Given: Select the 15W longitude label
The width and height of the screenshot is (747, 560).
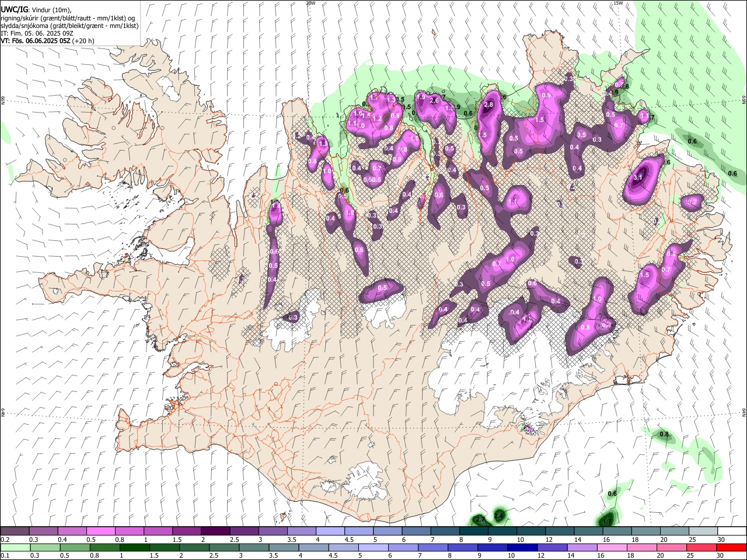Looking at the screenshot, I should (618, 3).
